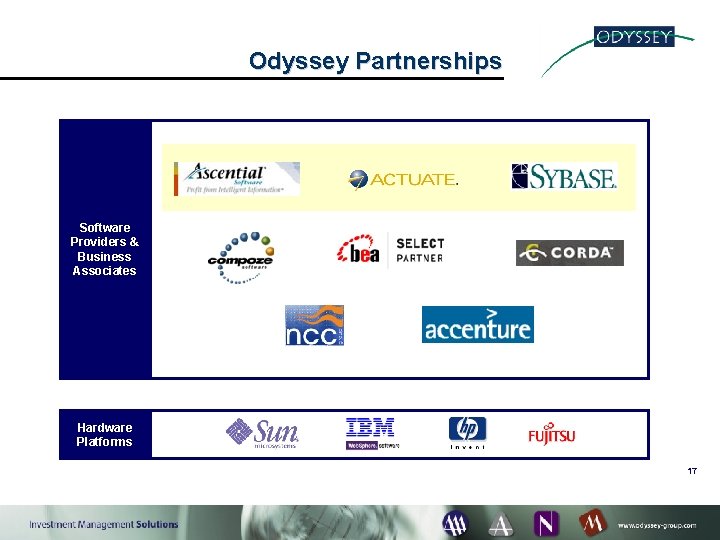This screenshot has width=720, height=540.
Task: Click the grey letter A footer icon
Action: tap(501, 524)
